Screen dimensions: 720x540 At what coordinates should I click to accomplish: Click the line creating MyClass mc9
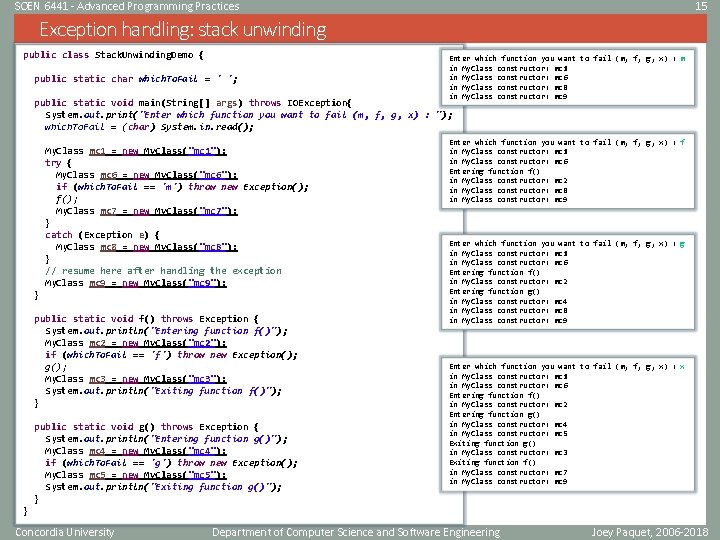[135, 283]
